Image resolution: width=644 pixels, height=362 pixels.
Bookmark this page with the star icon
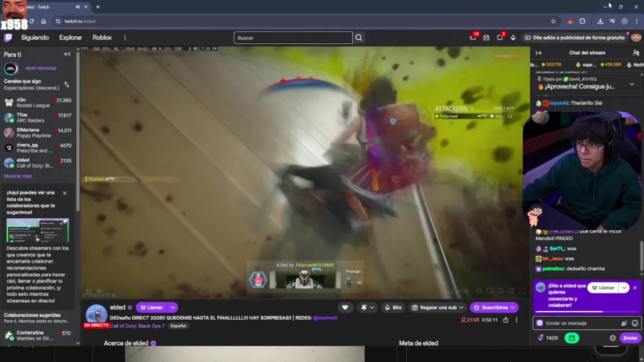click(553, 21)
